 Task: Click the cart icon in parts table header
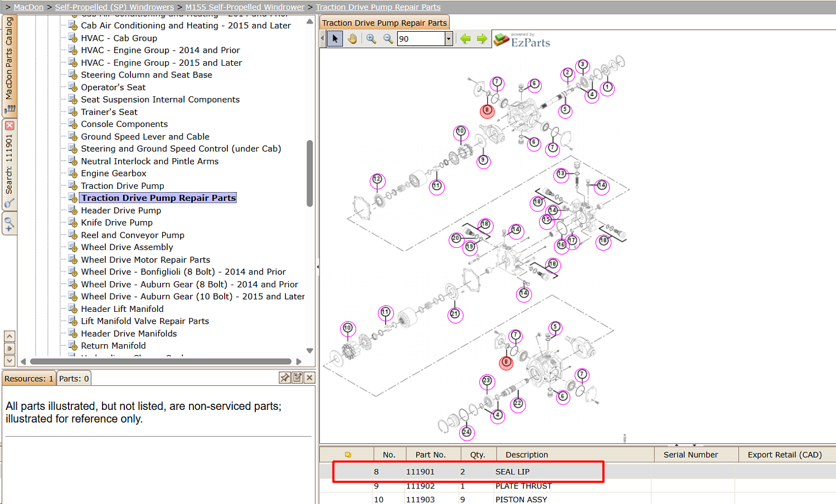pos(348,455)
